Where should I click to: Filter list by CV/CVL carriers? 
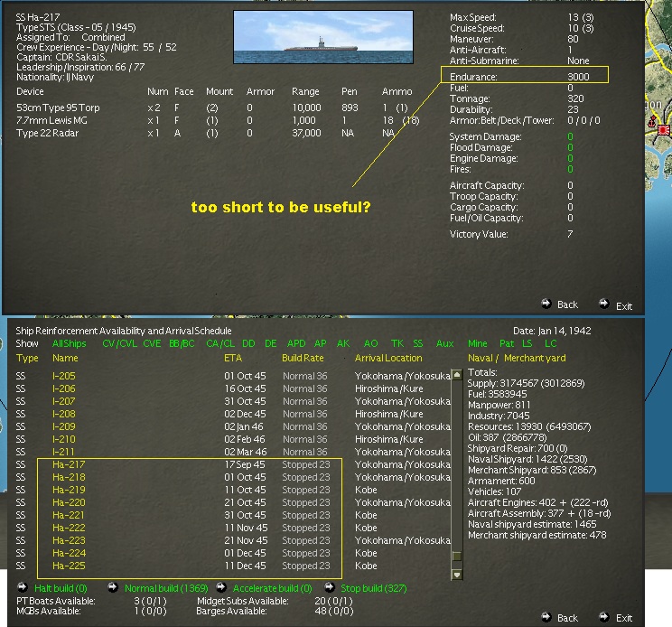click(x=119, y=343)
